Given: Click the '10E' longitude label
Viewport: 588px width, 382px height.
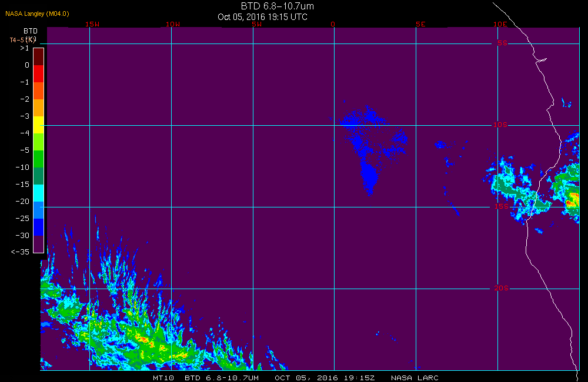Looking at the screenshot, I should click(x=500, y=24).
